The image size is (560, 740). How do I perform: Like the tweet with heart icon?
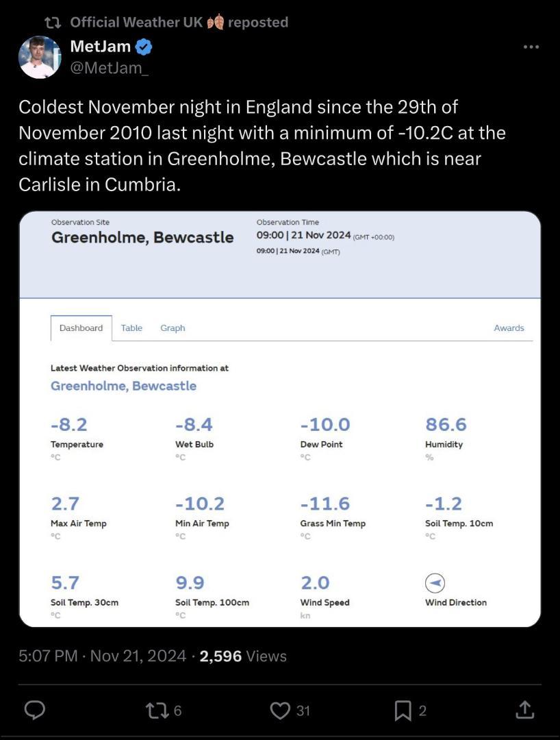click(x=280, y=711)
